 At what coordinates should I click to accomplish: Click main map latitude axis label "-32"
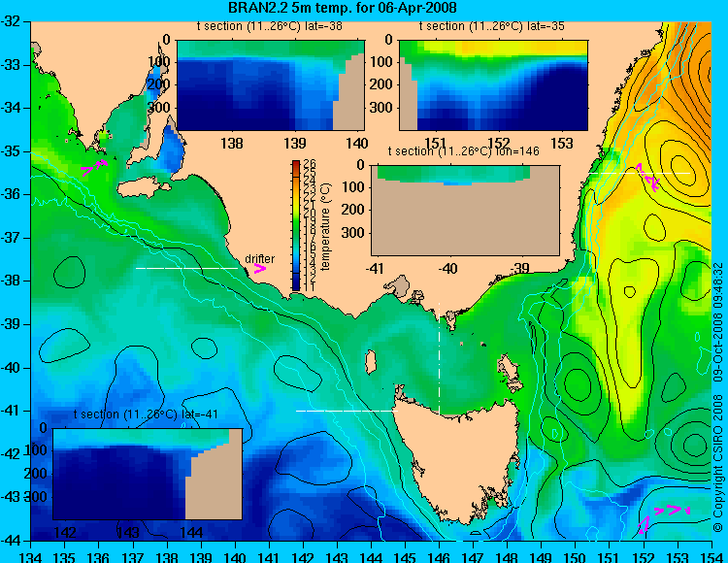click(x=11, y=21)
